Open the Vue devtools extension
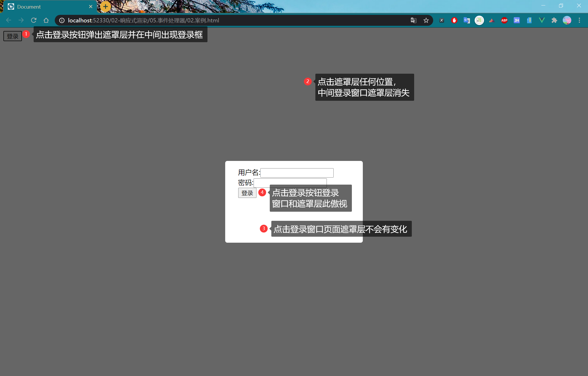 [x=542, y=20]
